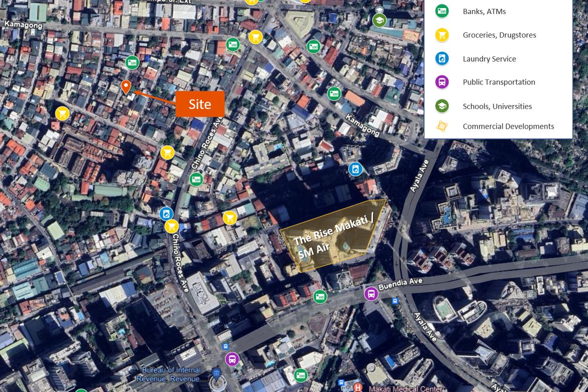
Task: Click the 'Public Transportation' legend text
Action: point(499,82)
